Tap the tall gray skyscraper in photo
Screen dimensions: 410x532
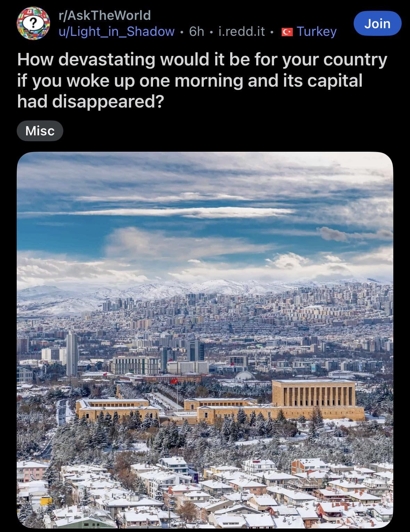coord(72,353)
